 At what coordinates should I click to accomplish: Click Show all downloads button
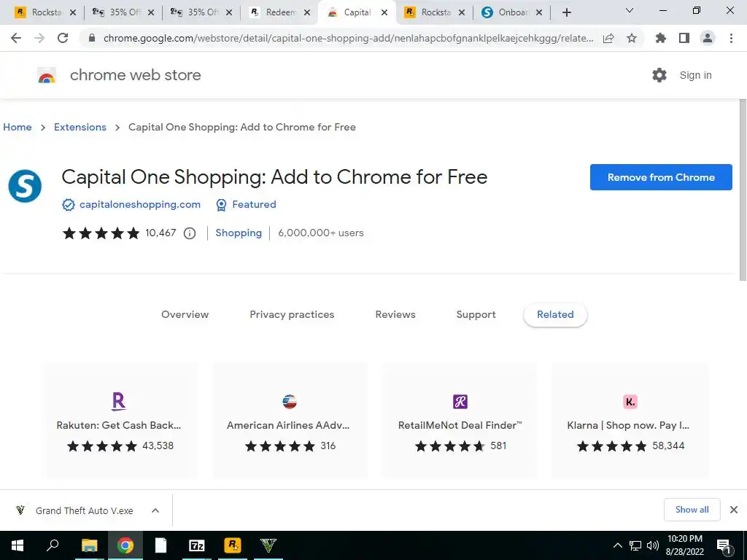coord(692,510)
